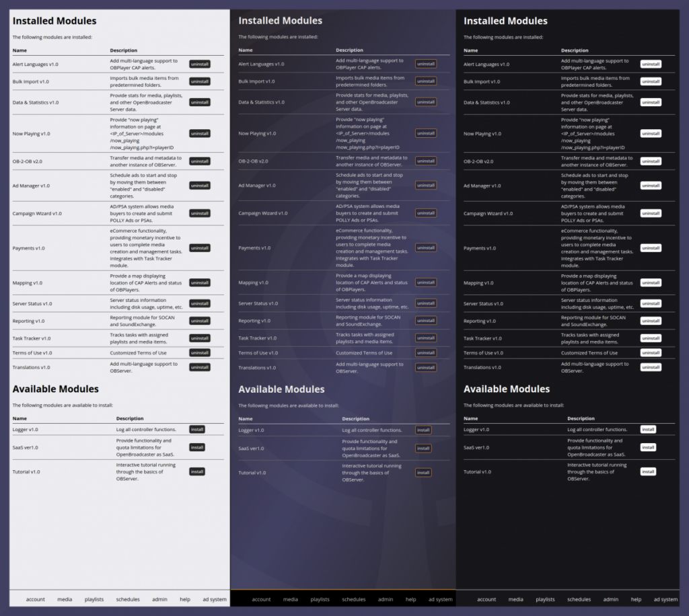Screen dimensions: 689x616
Task: Uninstall Server Status in left light panel
Action: [200, 303]
